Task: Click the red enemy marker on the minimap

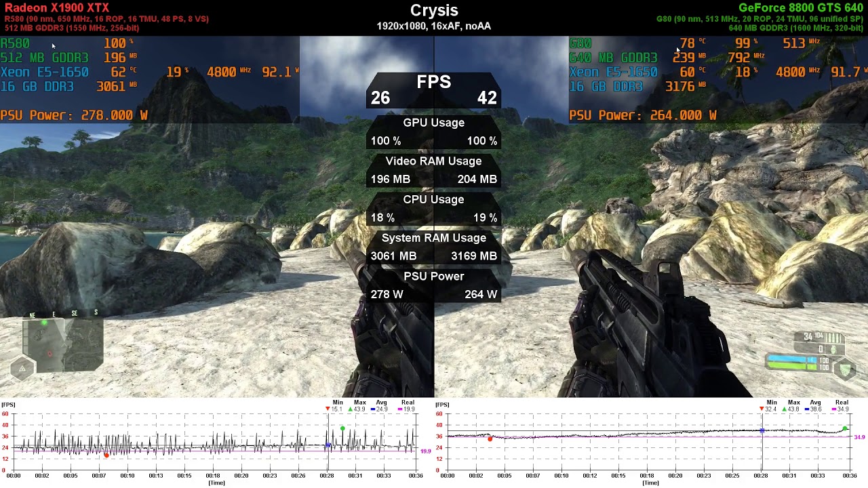Action: point(49,353)
